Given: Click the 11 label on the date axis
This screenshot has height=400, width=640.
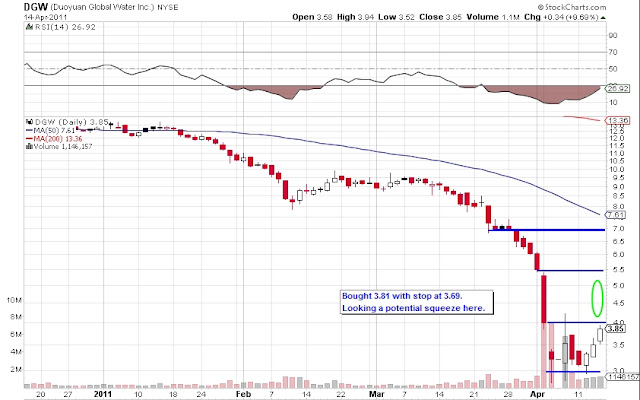Looking at the screenshot, I should tap(578, 395).
